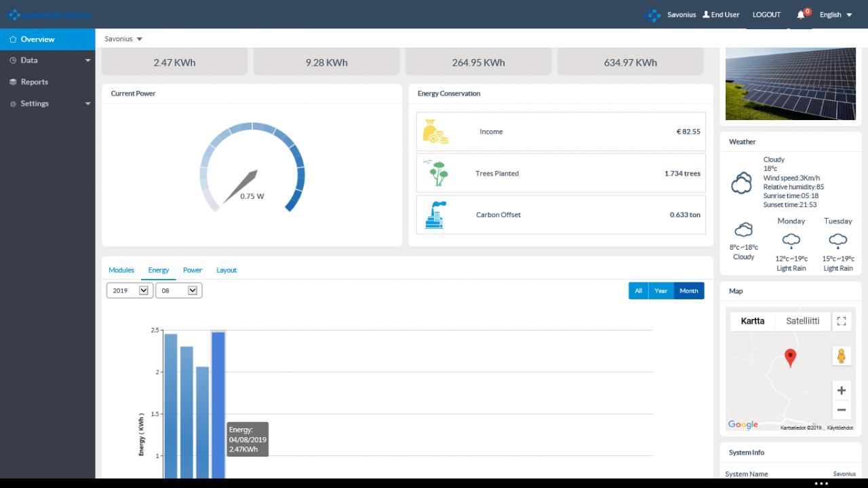Open the Savonius plant selector dropdown
This screenshot has width=868, height=488.
(x=123, y=39)
